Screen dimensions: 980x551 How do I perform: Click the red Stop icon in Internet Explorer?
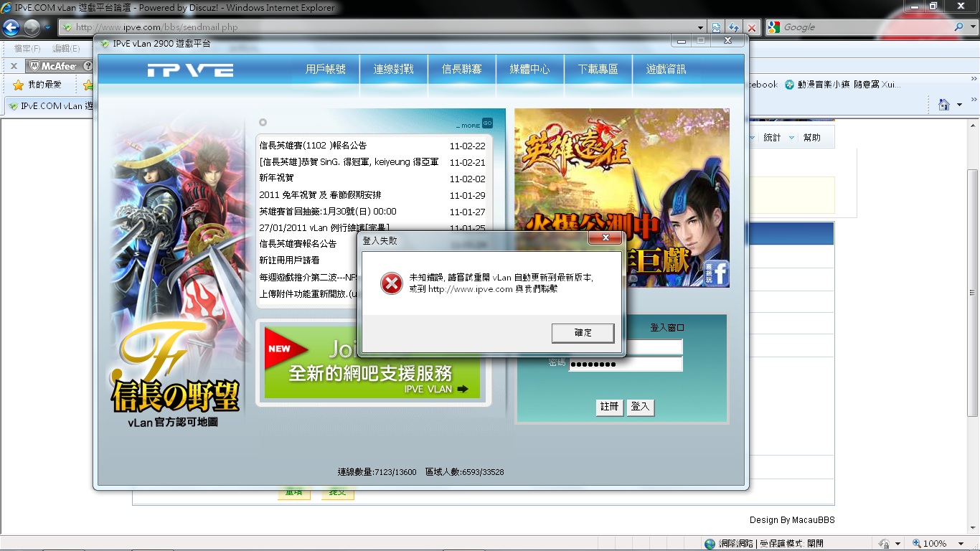pos(751,27)
